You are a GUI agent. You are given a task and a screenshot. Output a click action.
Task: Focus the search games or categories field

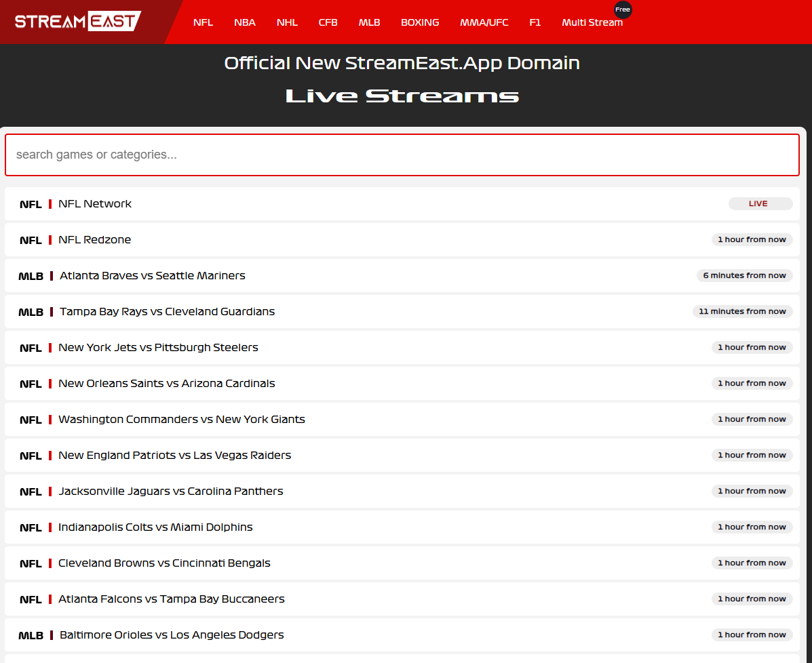tap(402, 155)
